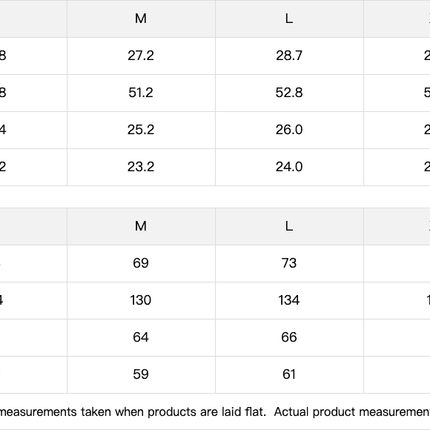Select the 27.2 cell
Viewport: 430px width, 430px height.
click(141, 56)
